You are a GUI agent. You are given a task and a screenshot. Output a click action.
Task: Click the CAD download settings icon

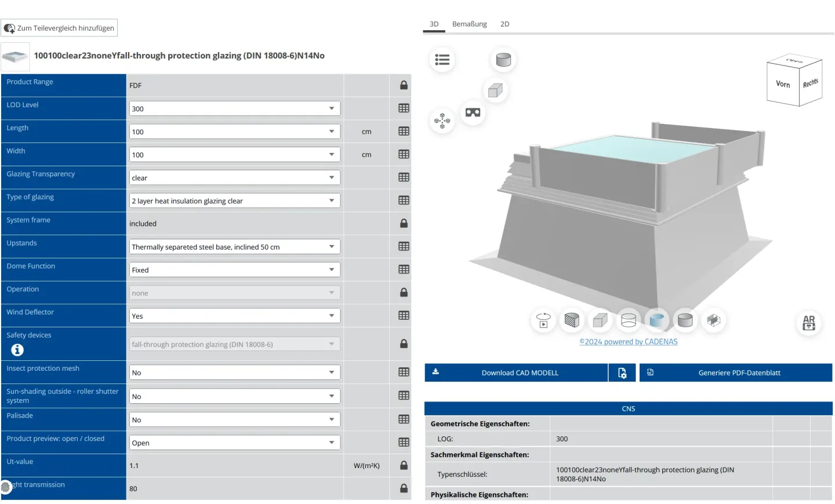pos(622,373)
